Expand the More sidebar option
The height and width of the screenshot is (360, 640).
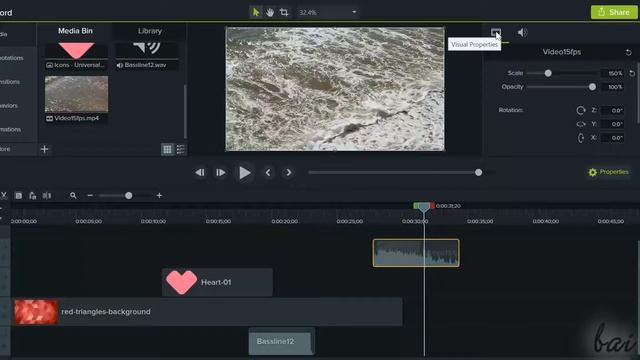5,149
